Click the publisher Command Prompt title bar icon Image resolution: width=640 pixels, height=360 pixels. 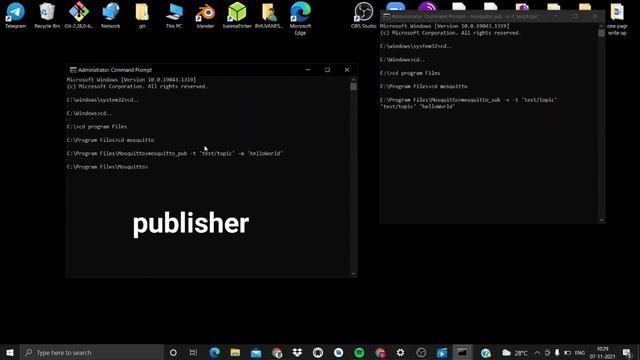pyautogui.click(x=73, y=70)
